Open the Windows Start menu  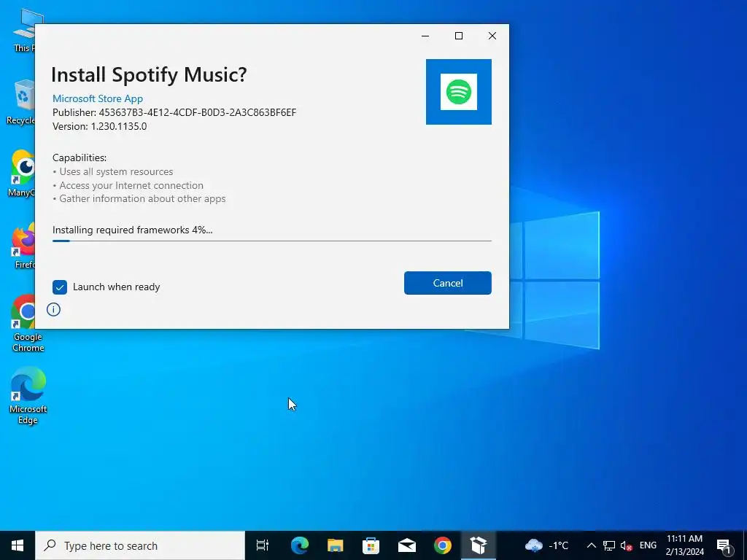pos(18,545)
